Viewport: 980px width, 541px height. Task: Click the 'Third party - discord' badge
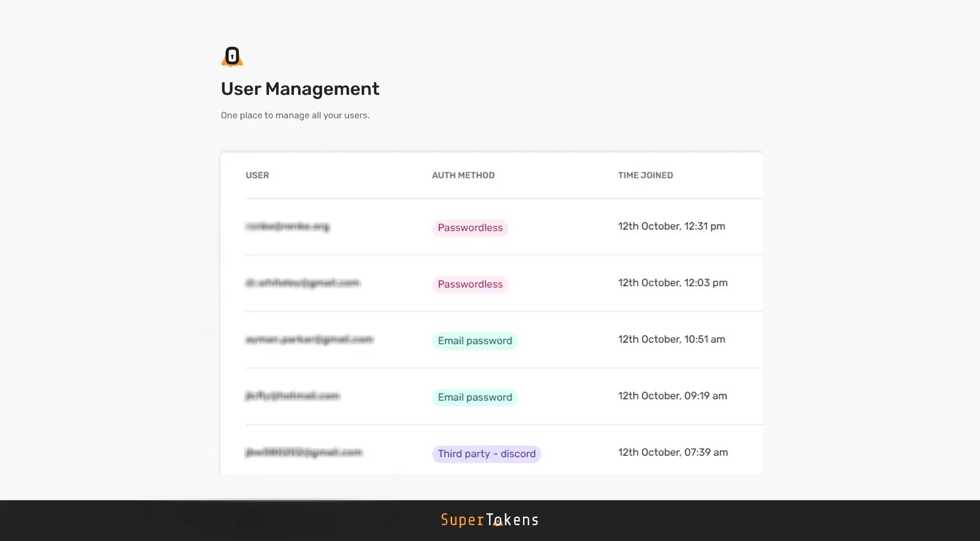click(486, 454)
